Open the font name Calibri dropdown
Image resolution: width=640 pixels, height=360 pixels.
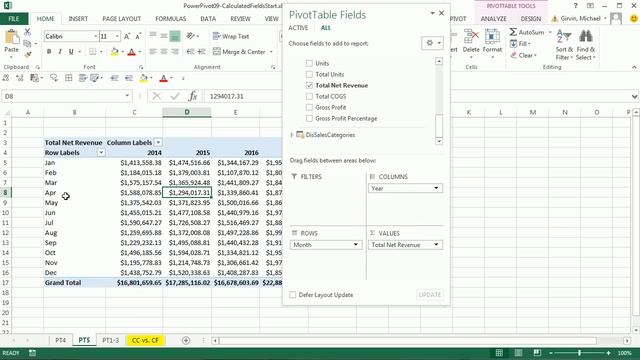click(96, 36)
